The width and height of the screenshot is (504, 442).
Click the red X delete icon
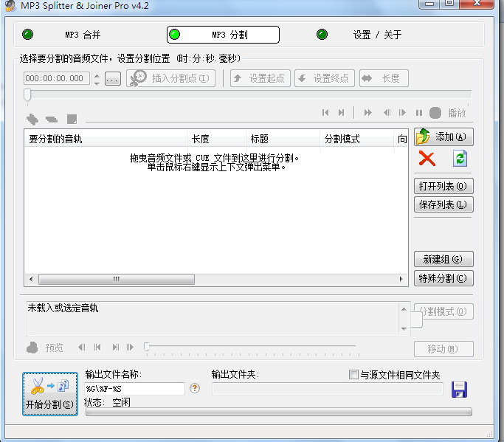coord(427,159)
